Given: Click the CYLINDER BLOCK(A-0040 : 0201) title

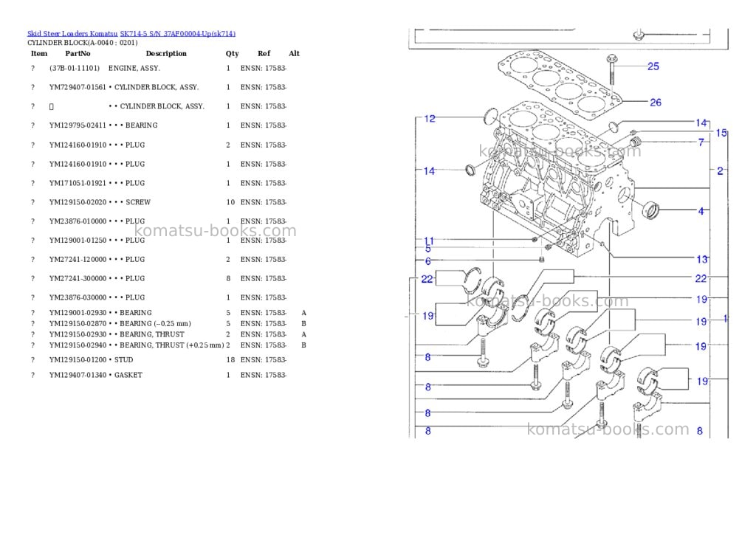Looking at the screenshot, I should 83,43.
